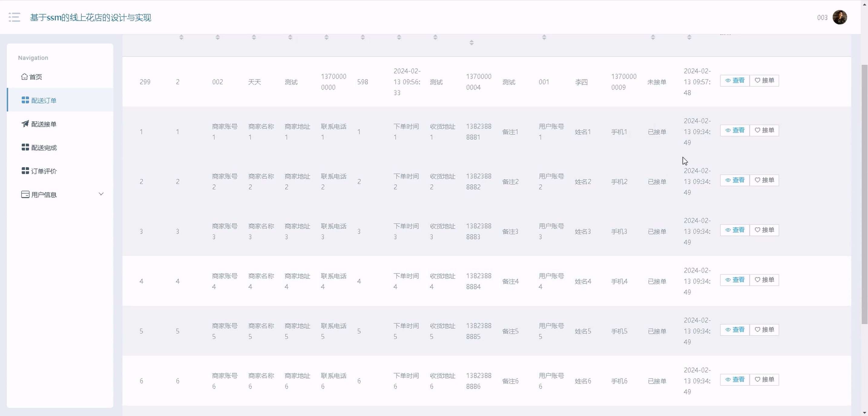868x416 pixels.
Task: Click 查看 in row 姓名5
Action: (735, 330)
